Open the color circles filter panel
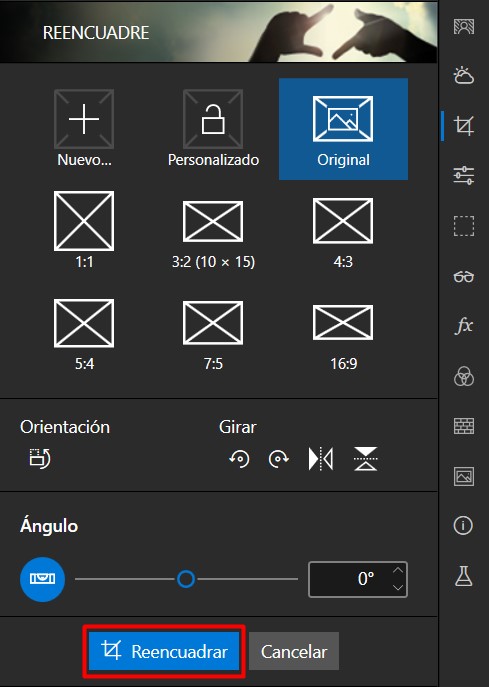Viewport: 489px width, 687px height. click(464, 376)
